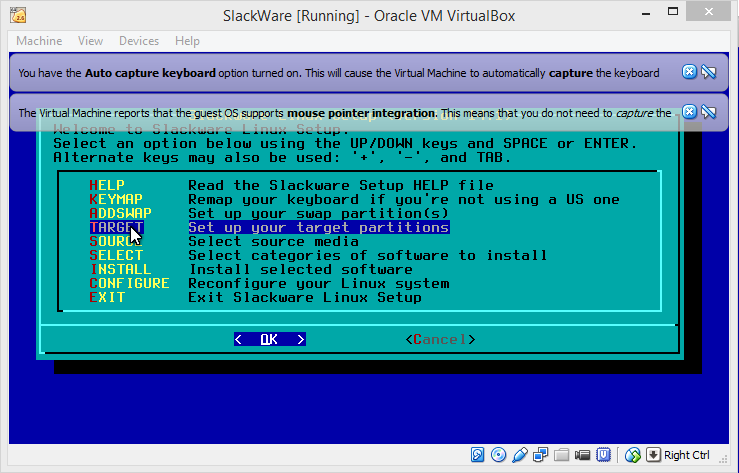Select the SELECT setup option
This screenshot has height=473, width=739.
click(x=116, y=255)
